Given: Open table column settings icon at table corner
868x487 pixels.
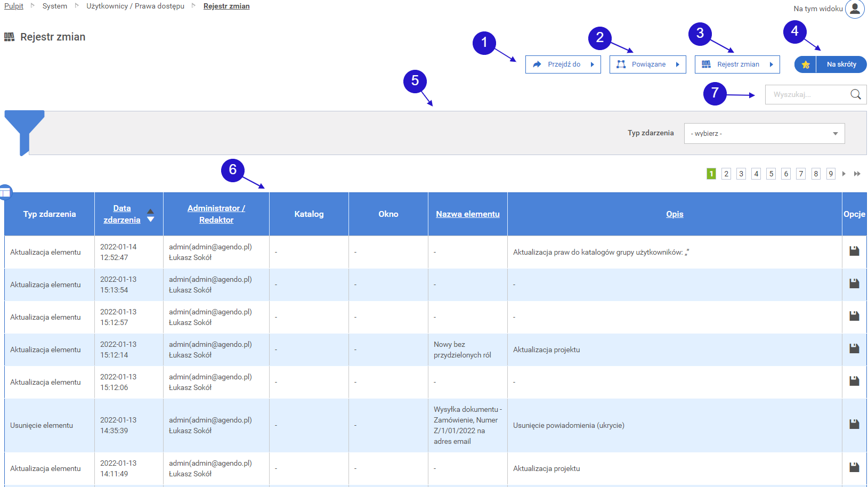Looking at the screenshot, I should tap(5, 192).
